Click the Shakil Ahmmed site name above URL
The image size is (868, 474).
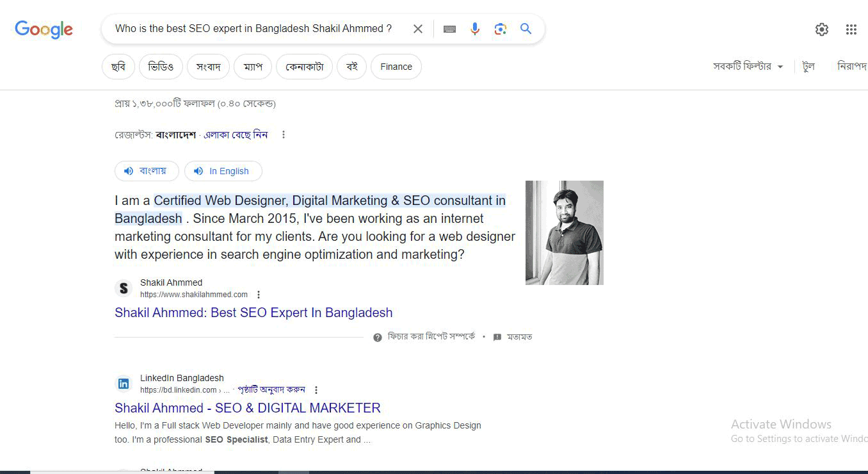tap(171, 282)
